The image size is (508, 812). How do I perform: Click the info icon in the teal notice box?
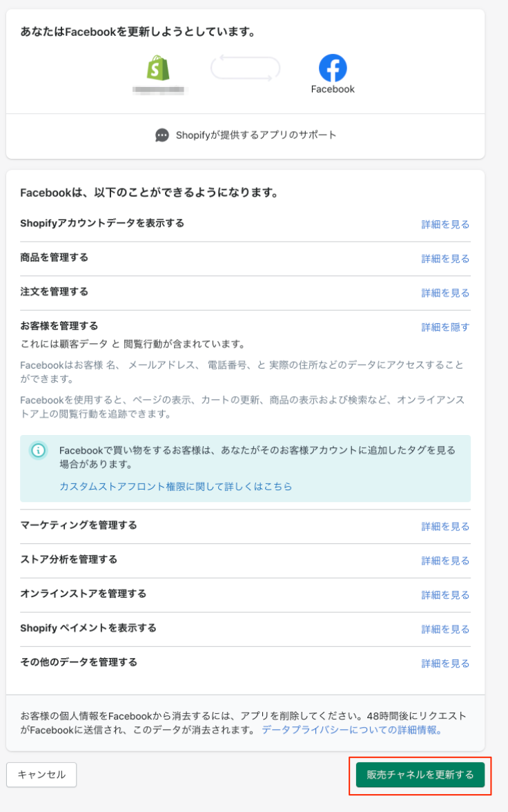click(37, 449)
